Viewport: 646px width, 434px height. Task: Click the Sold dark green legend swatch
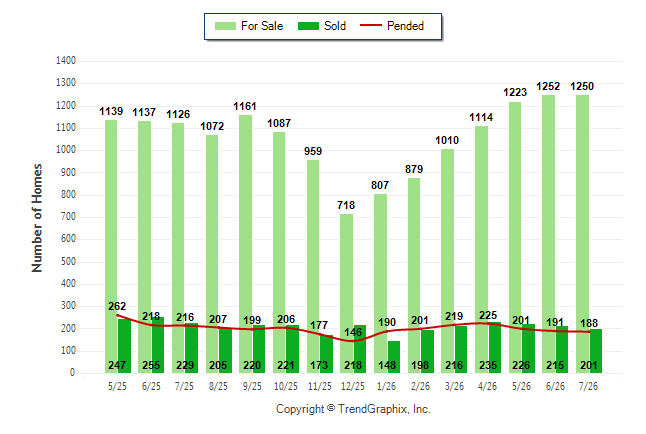tap(309, 26)
